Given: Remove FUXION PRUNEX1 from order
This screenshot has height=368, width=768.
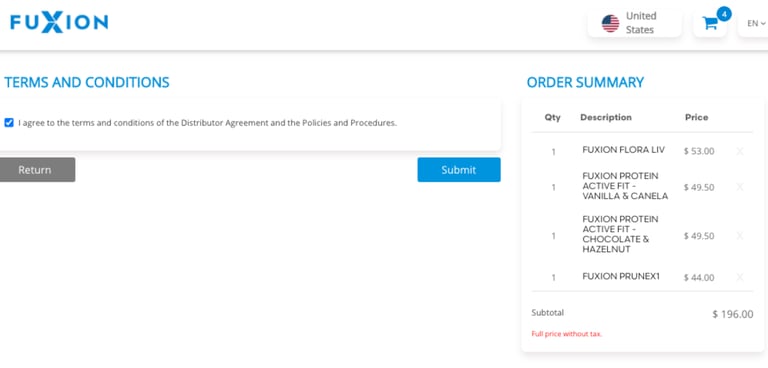Looking at the screenshot, I should (740, 277).
